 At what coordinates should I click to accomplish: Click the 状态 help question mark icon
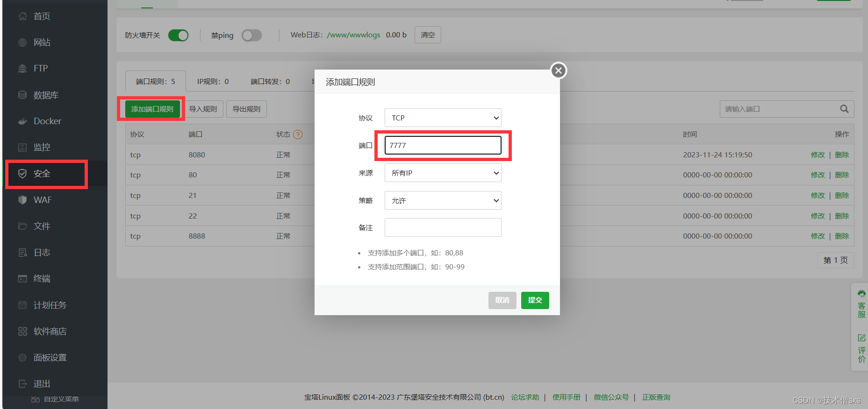pos(298,134)
